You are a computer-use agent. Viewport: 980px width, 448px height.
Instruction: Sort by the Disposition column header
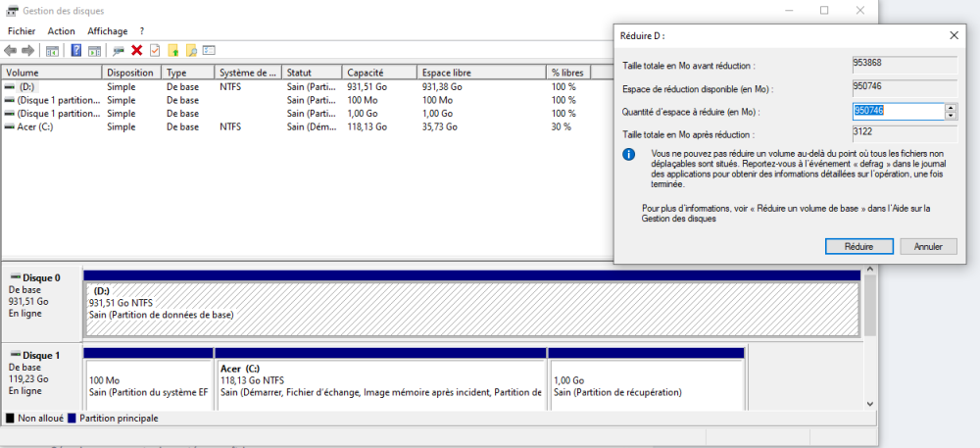pos(132,74)
